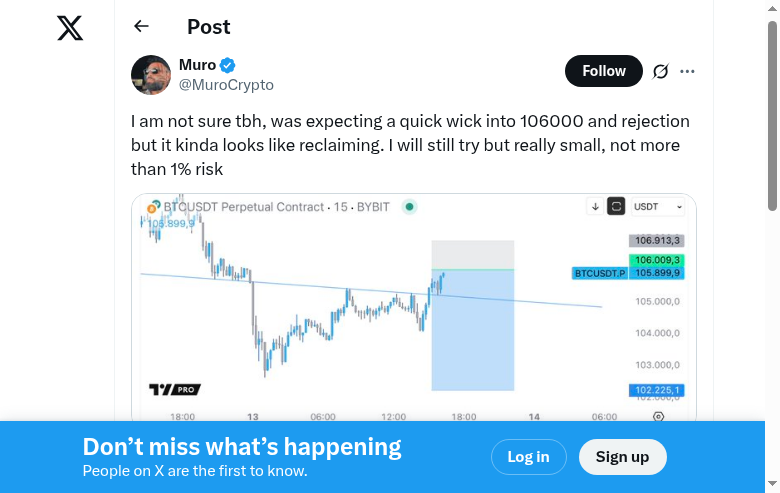The width and height of the screenshot is (780, 493).
Task: Click the Grok explain icon
Action: click(660, 71)
